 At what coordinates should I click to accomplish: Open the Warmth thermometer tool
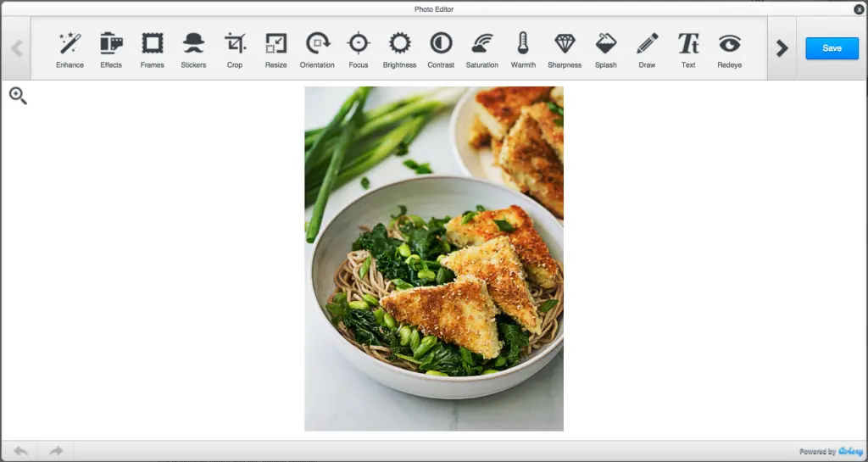[523, 50]
